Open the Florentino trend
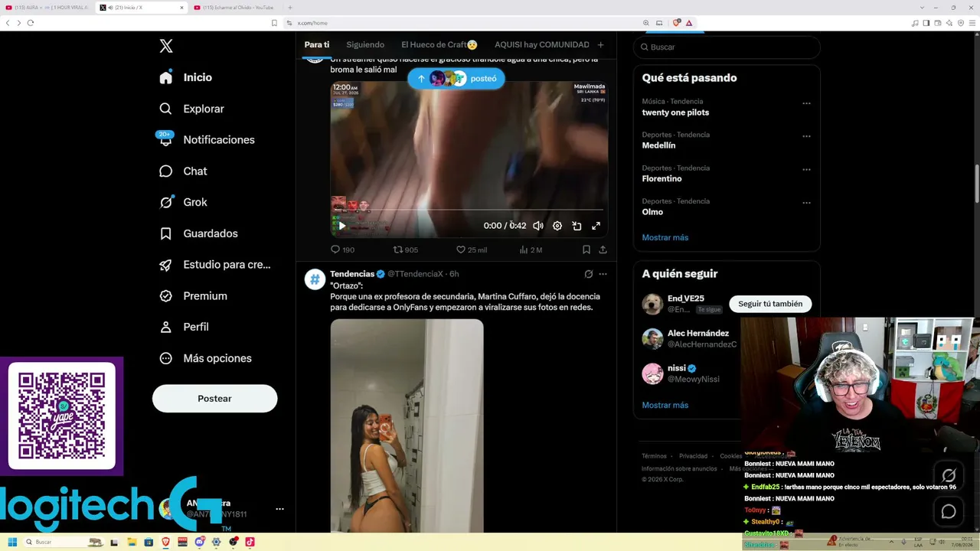This screenshot has width=980, height=551. [661, 179]
